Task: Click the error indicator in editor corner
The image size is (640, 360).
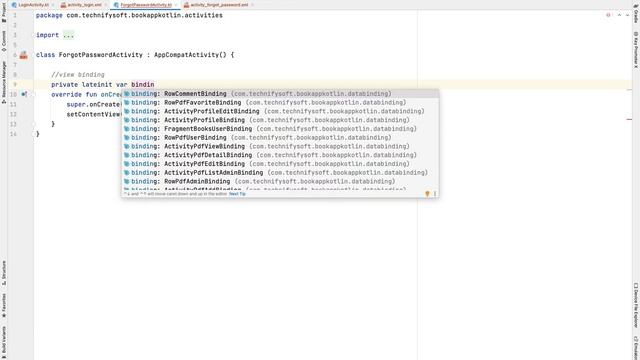Action: (609, 15)
